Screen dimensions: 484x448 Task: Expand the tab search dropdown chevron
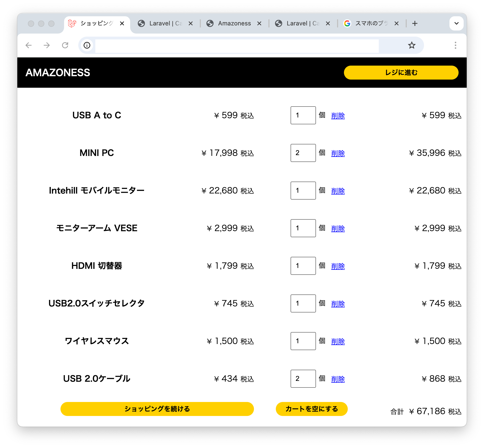click(x=456, y=23)
